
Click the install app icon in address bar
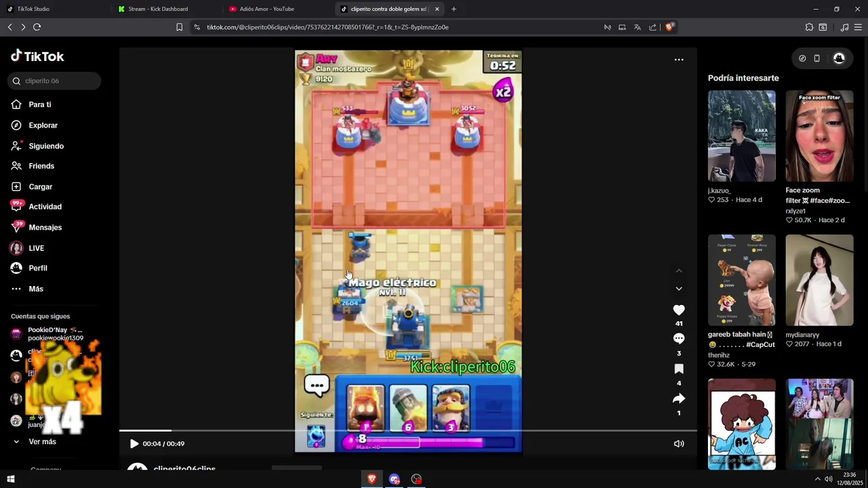pos(622,27)
